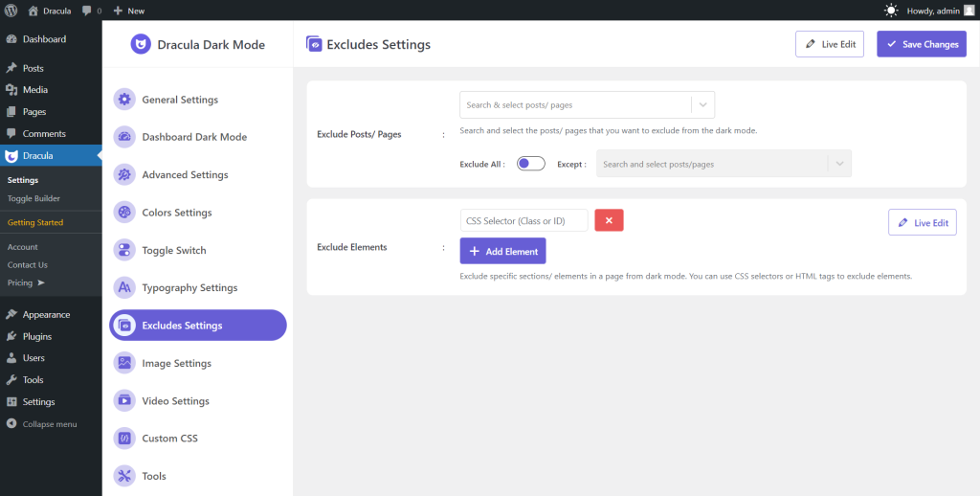This screenshot has width=980, height=496.
Task: Open Toggle Builder submenu link
Action: [33, 198]
